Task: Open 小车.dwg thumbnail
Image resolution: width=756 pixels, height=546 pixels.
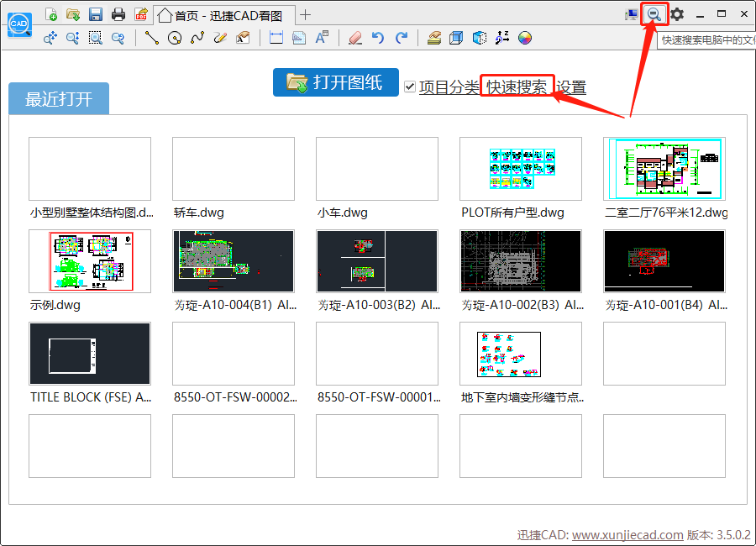Action: 377,169
